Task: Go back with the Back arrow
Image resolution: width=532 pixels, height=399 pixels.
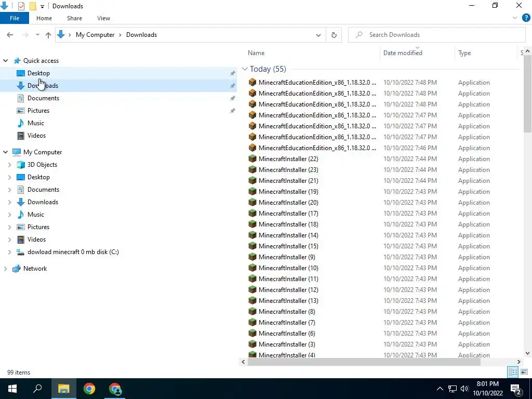Action: pos(10,35)
